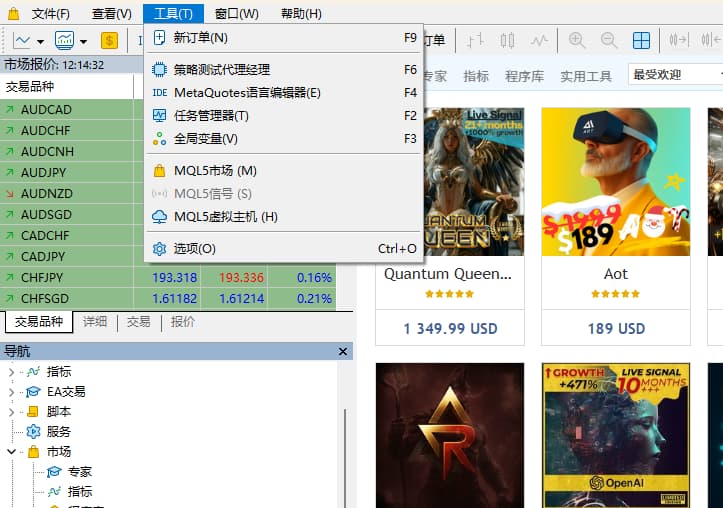Open the 最受欢迎 sorting dropdown
The width and height of the screenshot is (723, 508).
pos(675,75)
